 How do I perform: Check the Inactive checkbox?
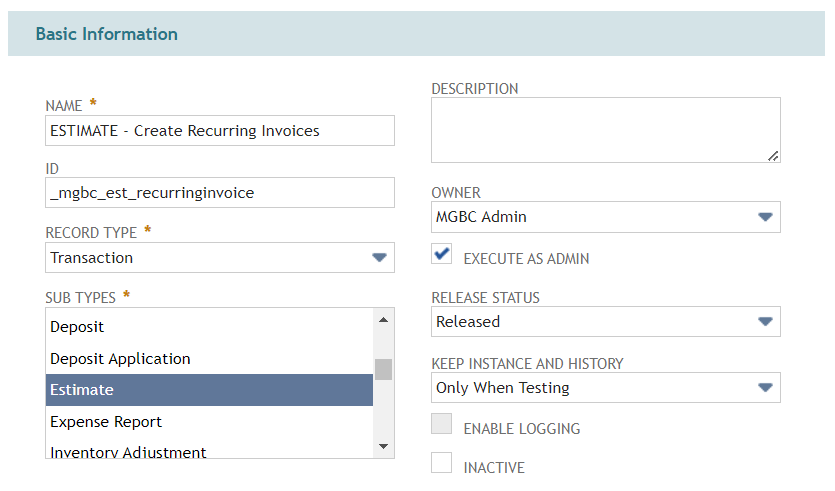441,463
